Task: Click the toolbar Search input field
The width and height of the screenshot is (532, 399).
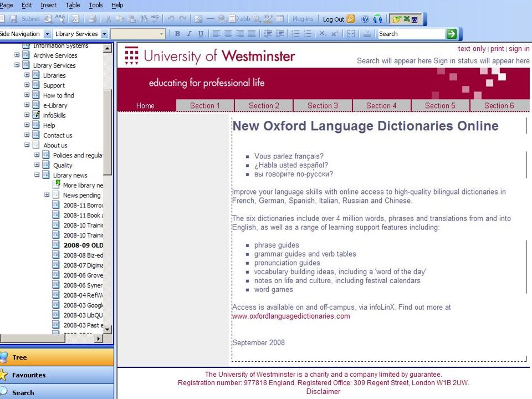Action: 412,34
